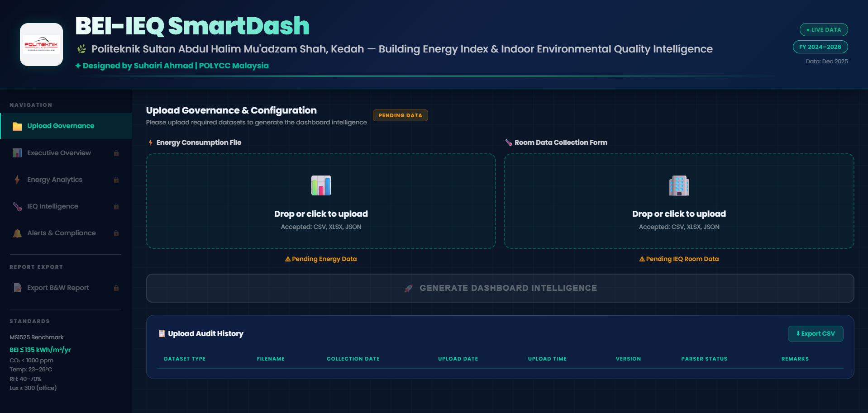Screen dimensions: 868x413
Task: Click the document icon beside Export B&W Report
Action: (17, 288)
